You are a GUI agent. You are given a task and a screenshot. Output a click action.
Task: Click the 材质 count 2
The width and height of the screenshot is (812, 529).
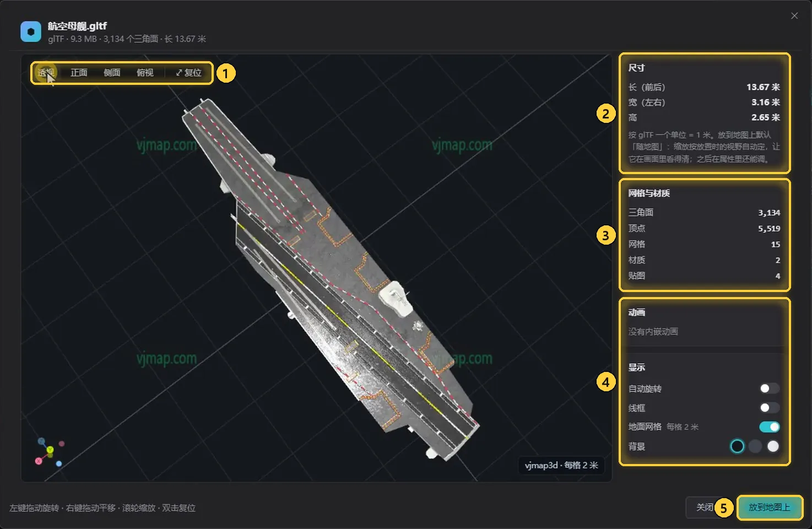(778, 260)
